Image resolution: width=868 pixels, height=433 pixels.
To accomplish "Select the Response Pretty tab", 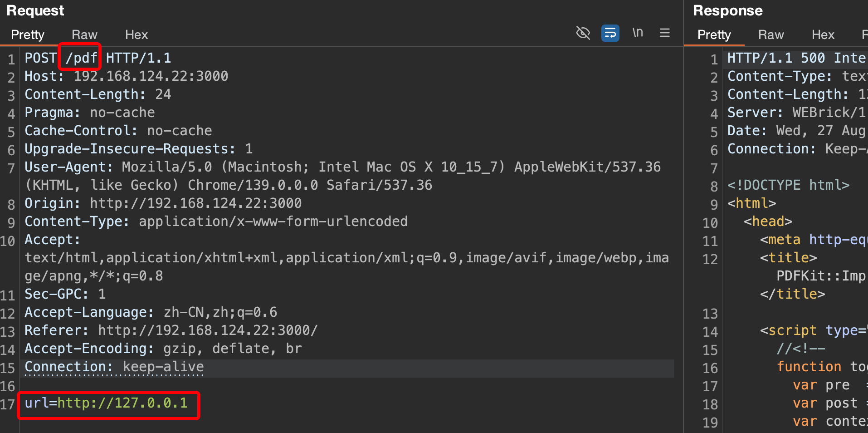I will (x=714, y=35).
